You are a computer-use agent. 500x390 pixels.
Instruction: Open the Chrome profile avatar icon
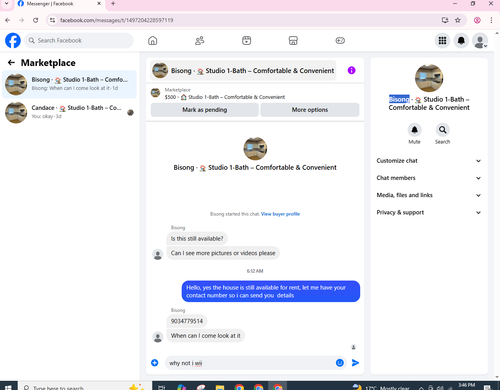coord(477,20)
